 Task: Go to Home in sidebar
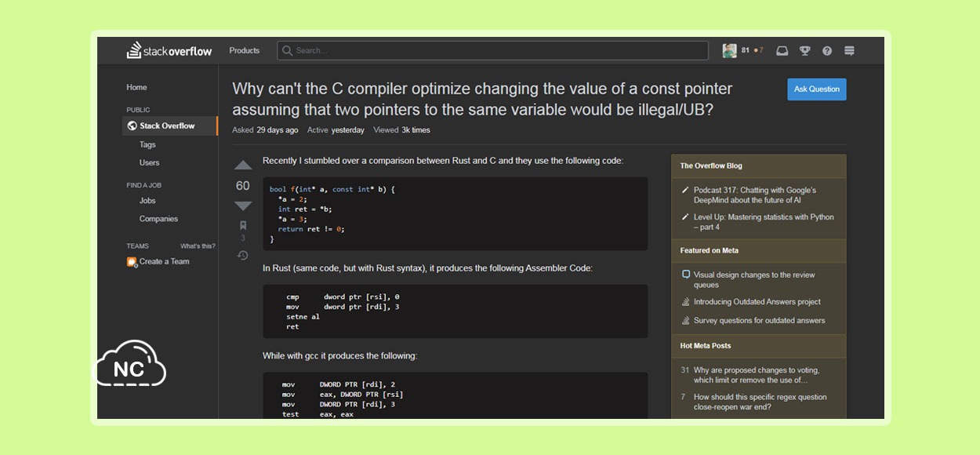click(136, 87)
